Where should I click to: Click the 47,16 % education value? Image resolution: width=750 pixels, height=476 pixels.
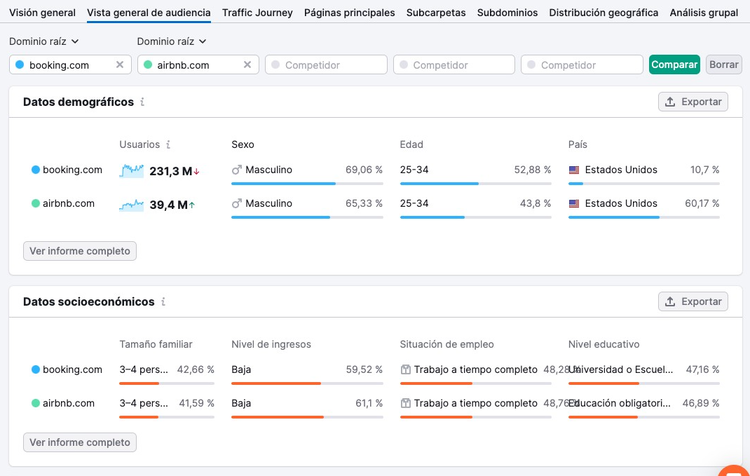pyautogui.click(x=703, y=369)
